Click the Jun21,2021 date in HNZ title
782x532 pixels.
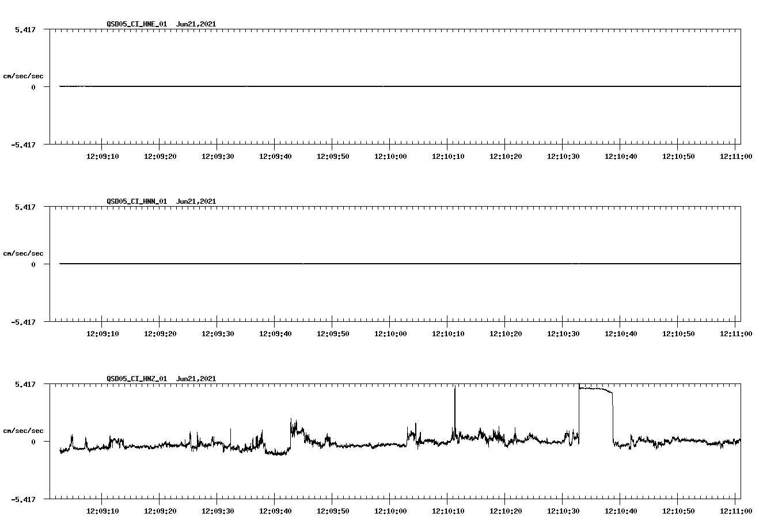tap(196, 379)
